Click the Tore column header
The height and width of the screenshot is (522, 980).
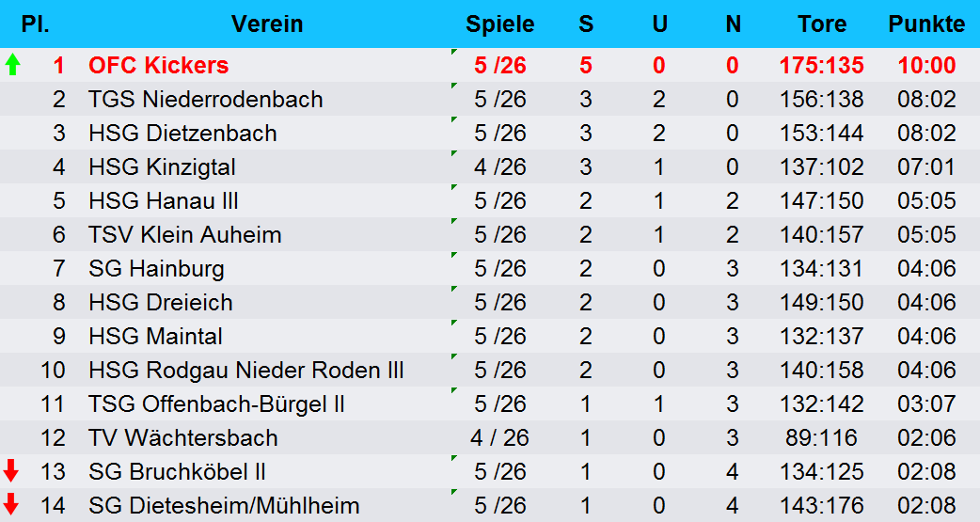pyautogui.click(x=822, y=24)
